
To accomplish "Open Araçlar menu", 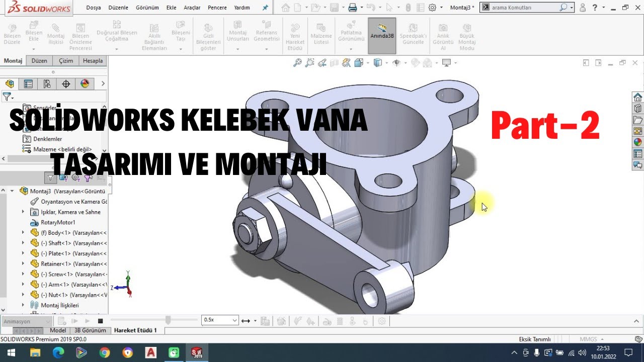I will [191, 8].
